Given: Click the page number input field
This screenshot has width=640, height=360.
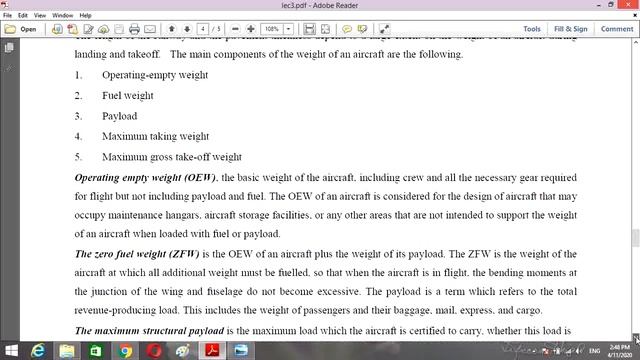Looking at the screenshot, I should point(203,29).
